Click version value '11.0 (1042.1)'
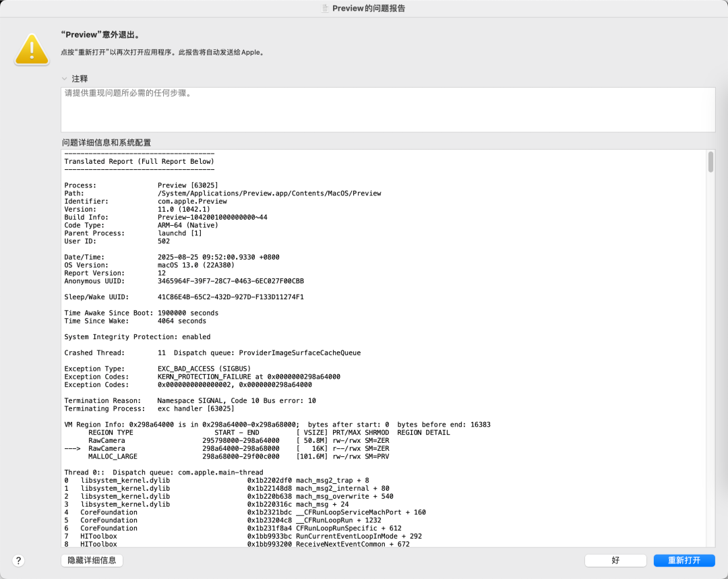This screenshot has height=579, width=728. 184,209
